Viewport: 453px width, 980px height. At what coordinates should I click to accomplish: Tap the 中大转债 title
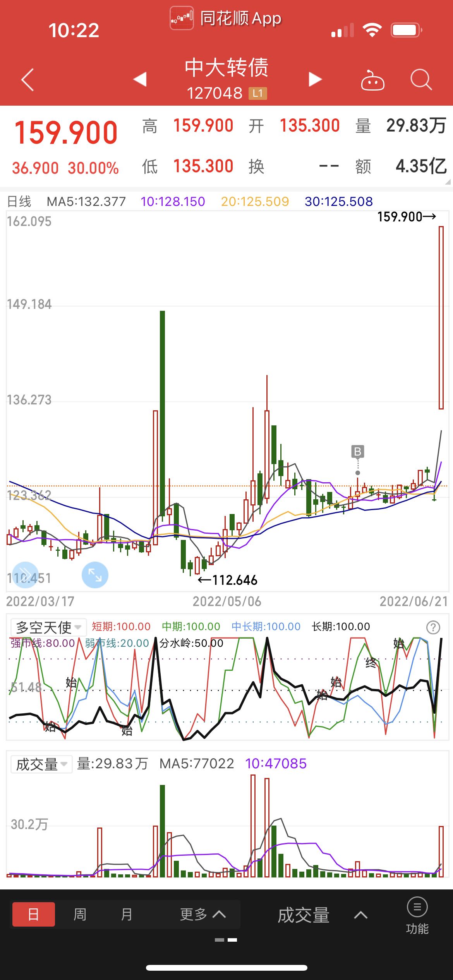[x=226, y=68]
